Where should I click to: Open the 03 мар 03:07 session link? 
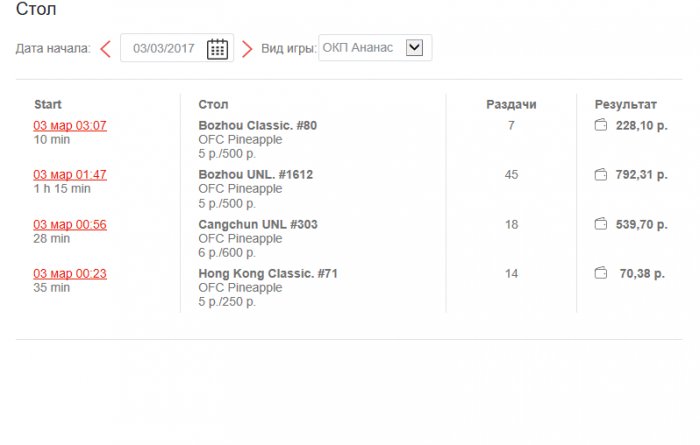(x=70, y=126)
